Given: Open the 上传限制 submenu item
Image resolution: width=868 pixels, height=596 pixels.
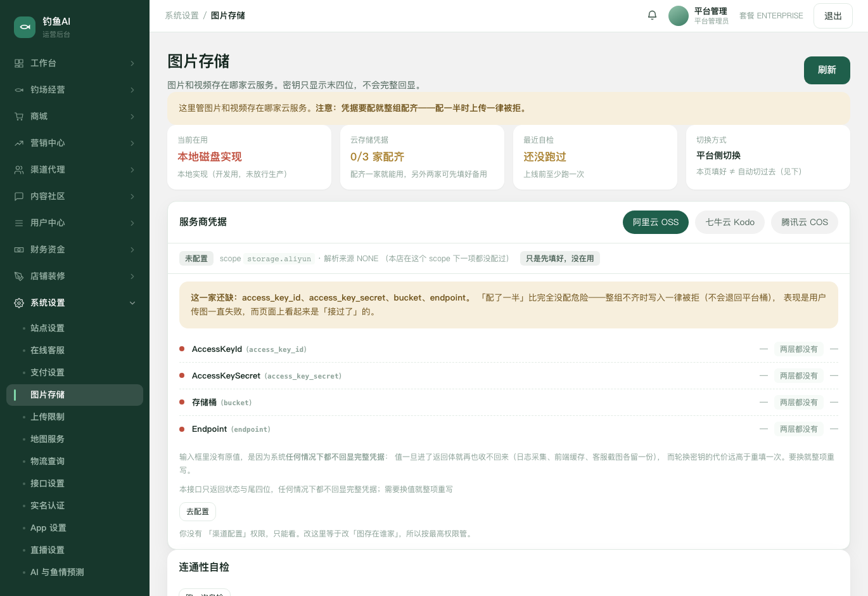Looking at the screenshot, I should coord(75,417).
